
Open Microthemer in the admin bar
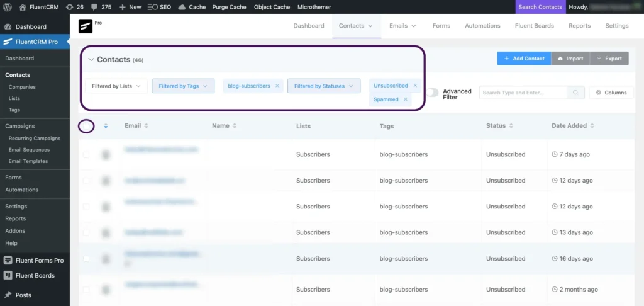tap(314, 7)
